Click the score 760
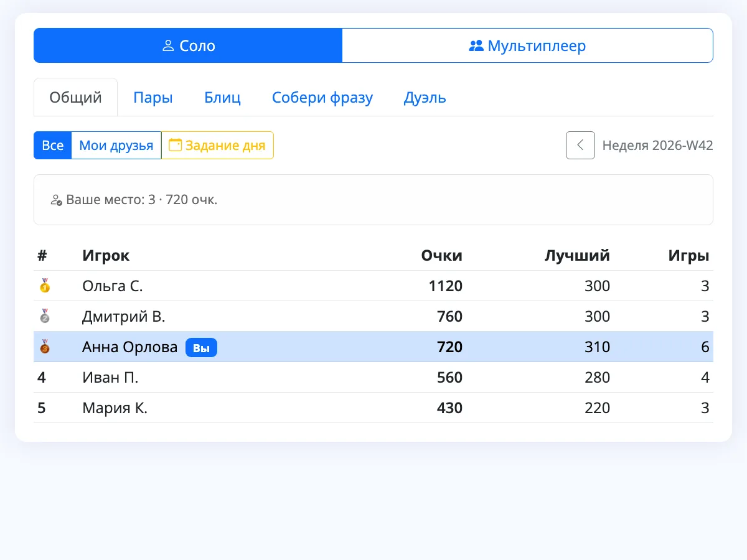Viewport: 747px width, 560px height. [450, 316]
